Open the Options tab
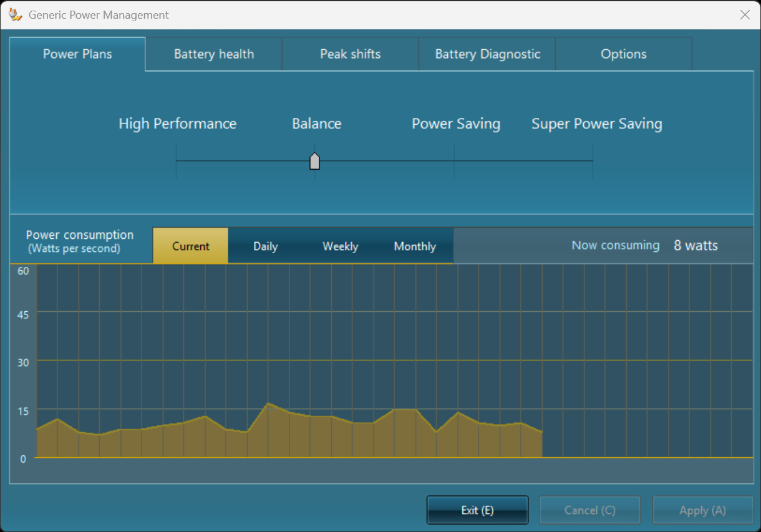This screenshot has height=532, width=761. [x=624, y=54]
